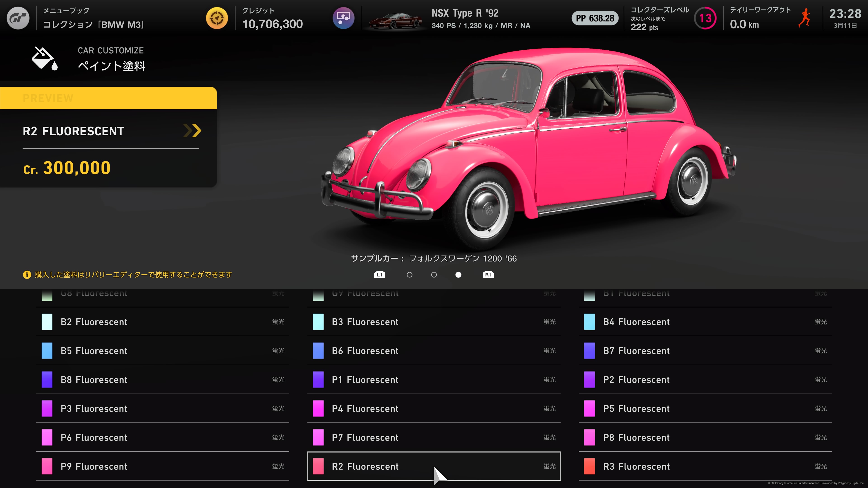
Task: Click the paint bucket customize icon
Action: pos(45,59)
